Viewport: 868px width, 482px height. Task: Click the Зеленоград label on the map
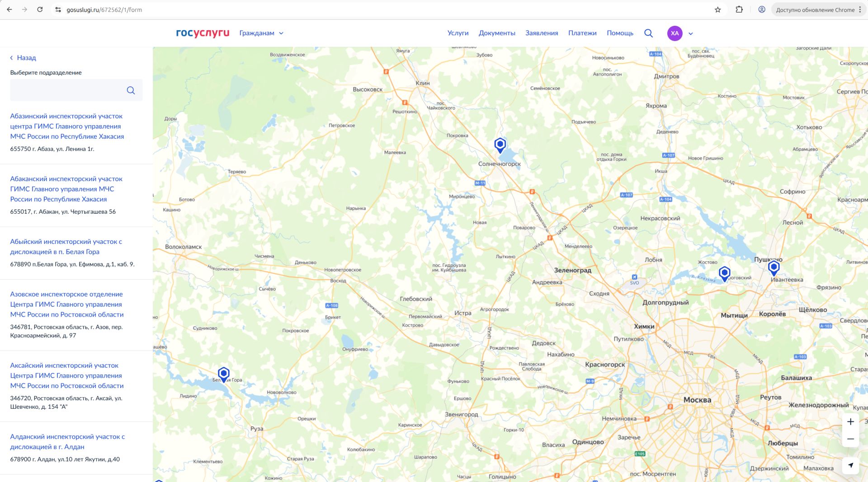tap(572, 270)
